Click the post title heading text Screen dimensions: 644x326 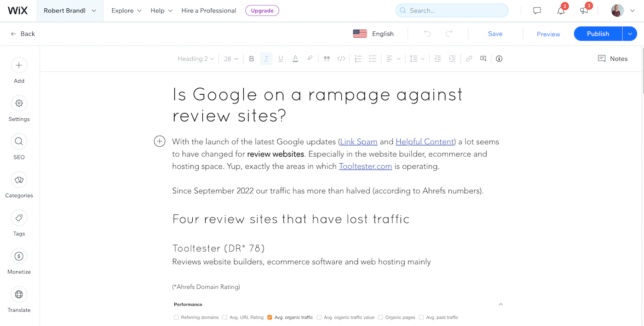click(x=317, y=105)
